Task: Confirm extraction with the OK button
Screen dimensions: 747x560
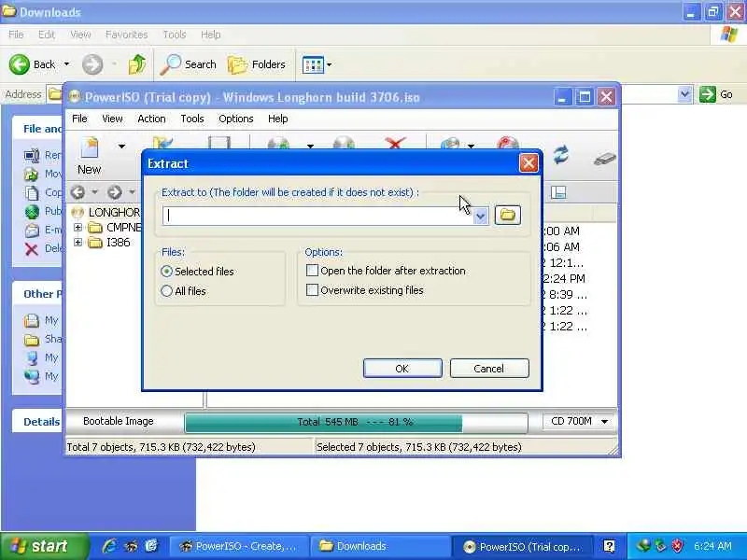Action: tap(402, 369)
